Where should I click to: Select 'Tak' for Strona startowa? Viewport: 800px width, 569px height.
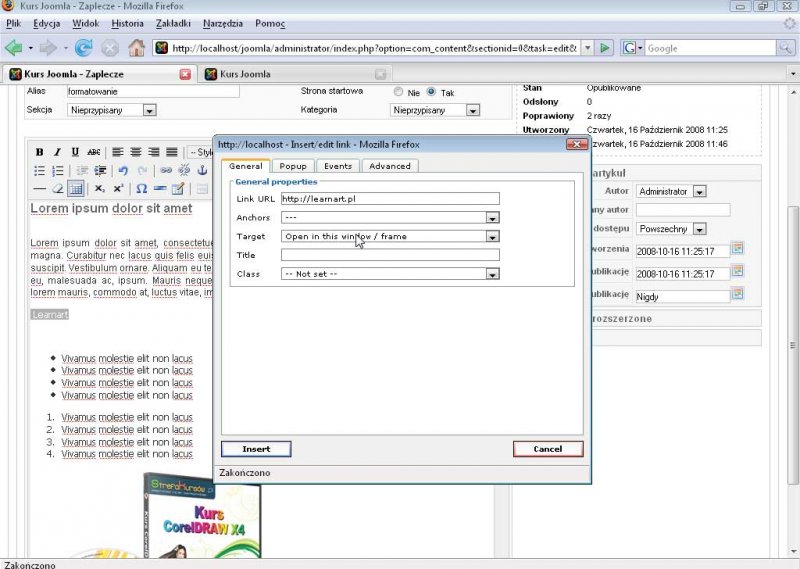click(432, 92)
